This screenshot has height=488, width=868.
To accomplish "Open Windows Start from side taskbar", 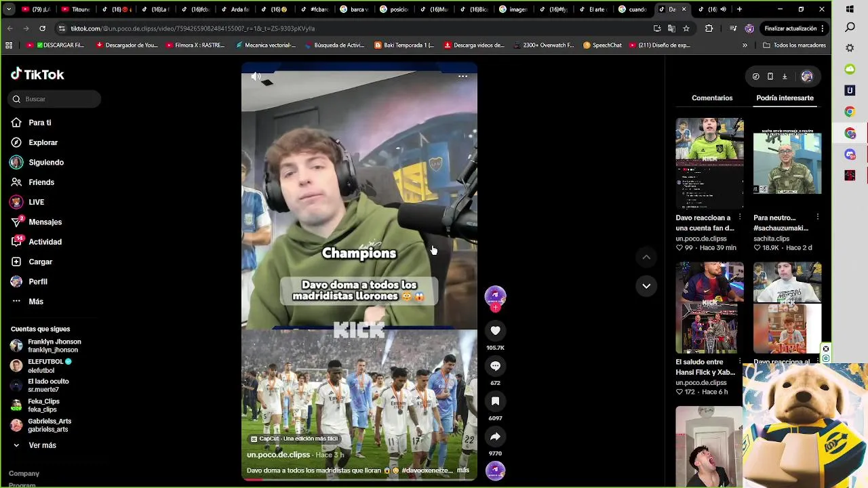I will (x=850, y=9).
